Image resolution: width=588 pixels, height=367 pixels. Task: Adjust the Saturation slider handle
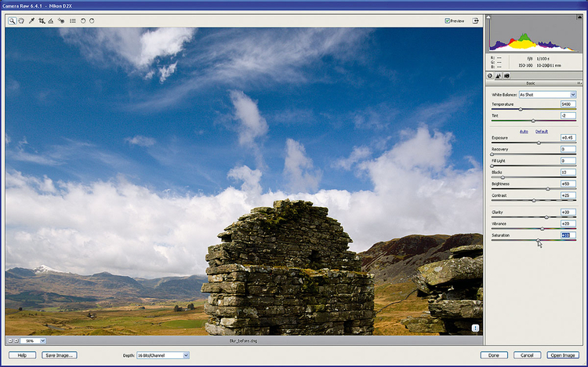click(x=538, y=240)
